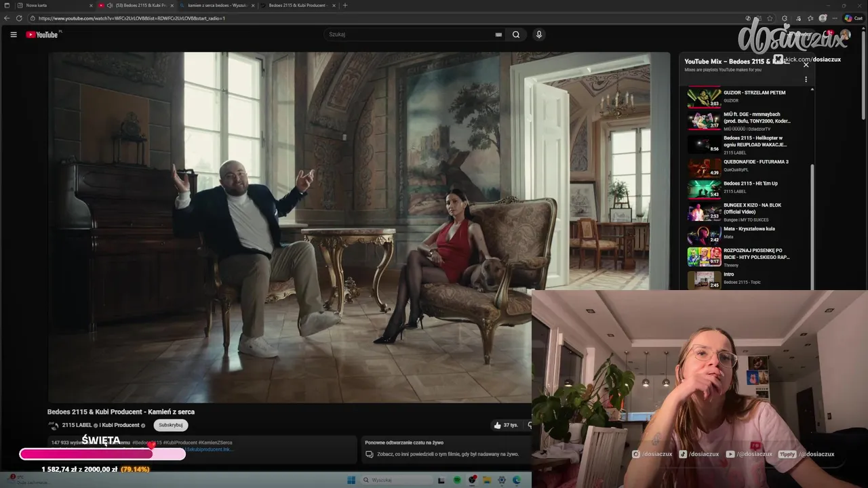868x488 pixels.
Task: Switch to the Nowa karta tab
Action: (x=56, y=5)
